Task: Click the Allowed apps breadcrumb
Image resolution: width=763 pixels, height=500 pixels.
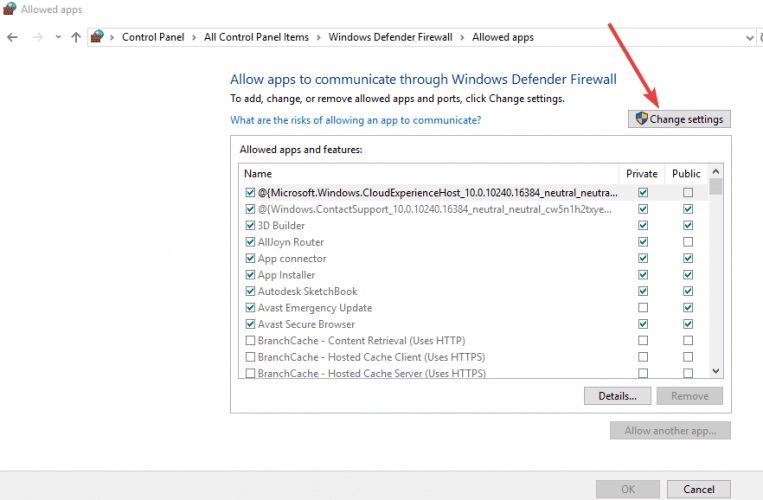Action: 503,37
